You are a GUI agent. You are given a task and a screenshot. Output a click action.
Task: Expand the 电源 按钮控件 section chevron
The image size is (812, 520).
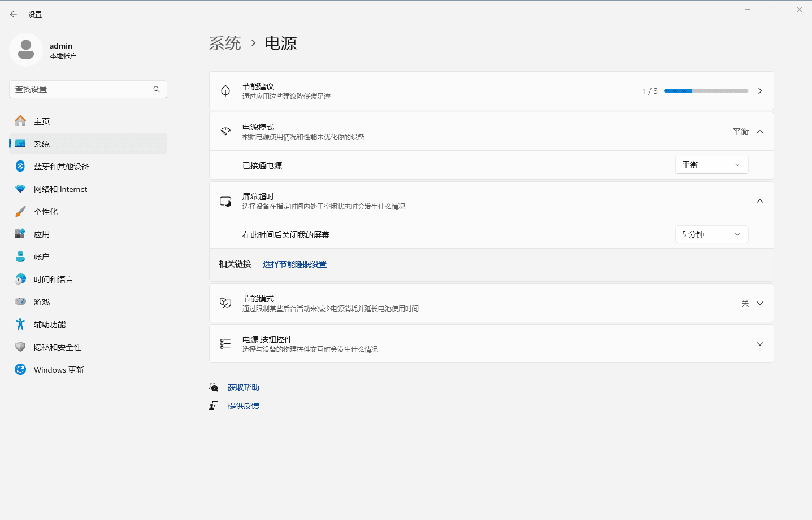[x=760, y=344]
